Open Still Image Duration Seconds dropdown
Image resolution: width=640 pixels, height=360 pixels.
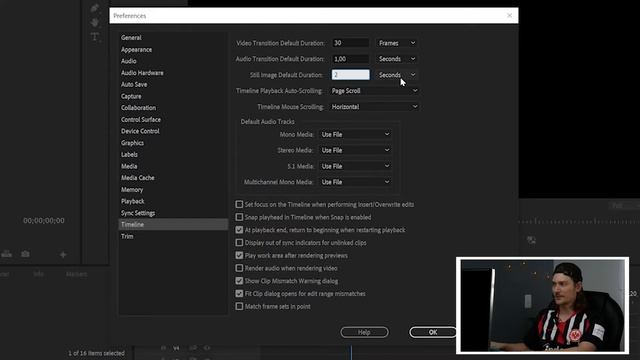point(397,75)
